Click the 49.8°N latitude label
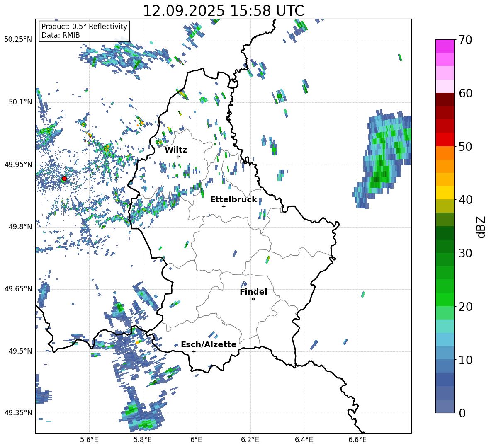Screen dimensions: 491x448 coord(20,227)
